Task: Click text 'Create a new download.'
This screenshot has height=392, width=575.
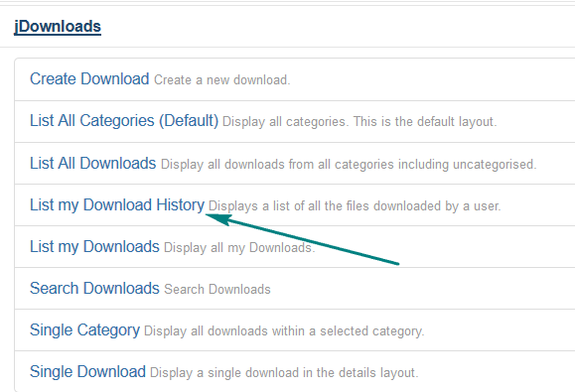Action: point(221,79)
